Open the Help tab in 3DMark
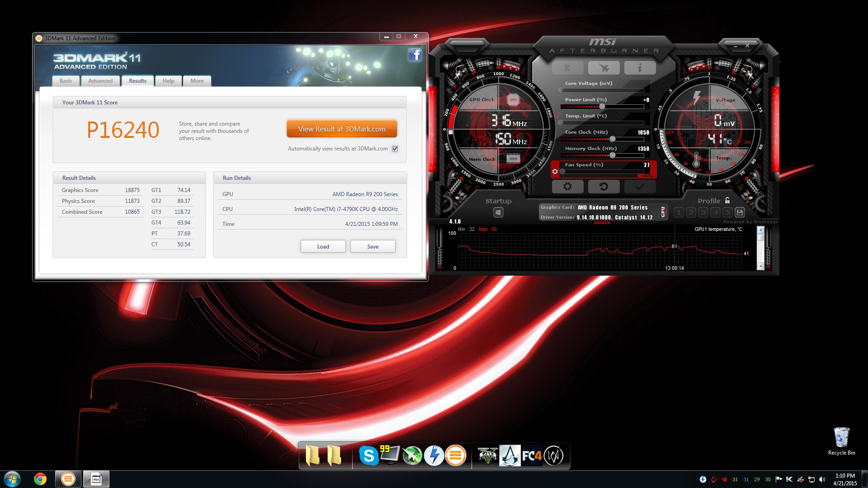Image resolution: width=868 pixels, height=488 pixels. coord(168,81)
